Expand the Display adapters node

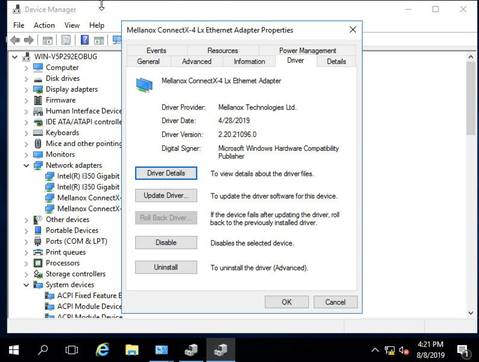pyautogui.click(x=26, y=90)
